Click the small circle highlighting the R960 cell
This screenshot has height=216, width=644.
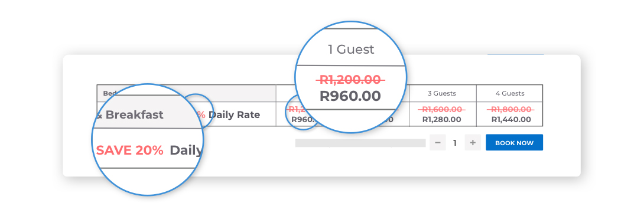click(303, 112)
